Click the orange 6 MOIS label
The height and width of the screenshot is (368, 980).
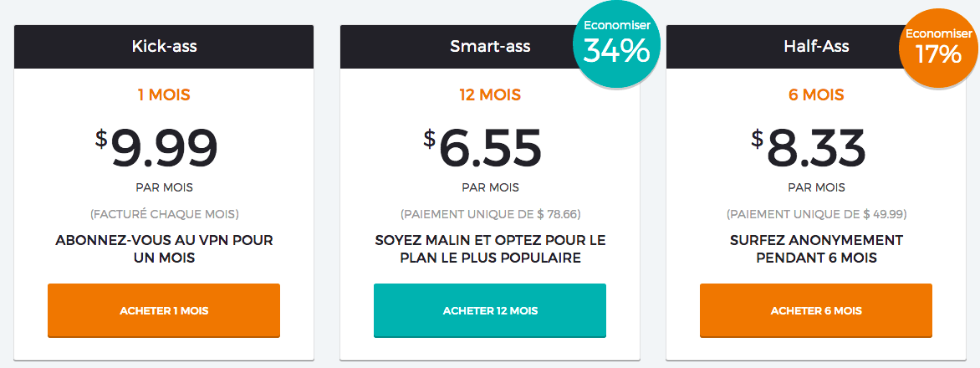pos(815,95)
